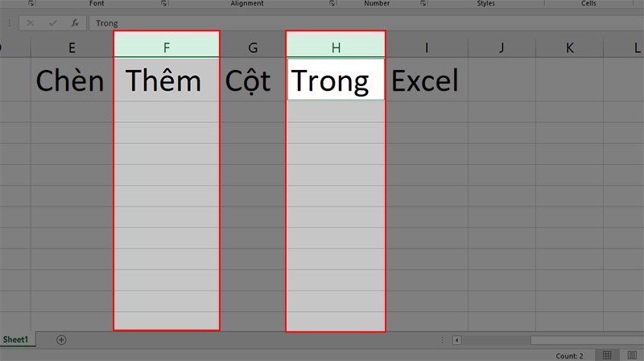Click the horizontal scrollbar left arrow
Viewport: 644px width, 361px height.
coord(456,340)
